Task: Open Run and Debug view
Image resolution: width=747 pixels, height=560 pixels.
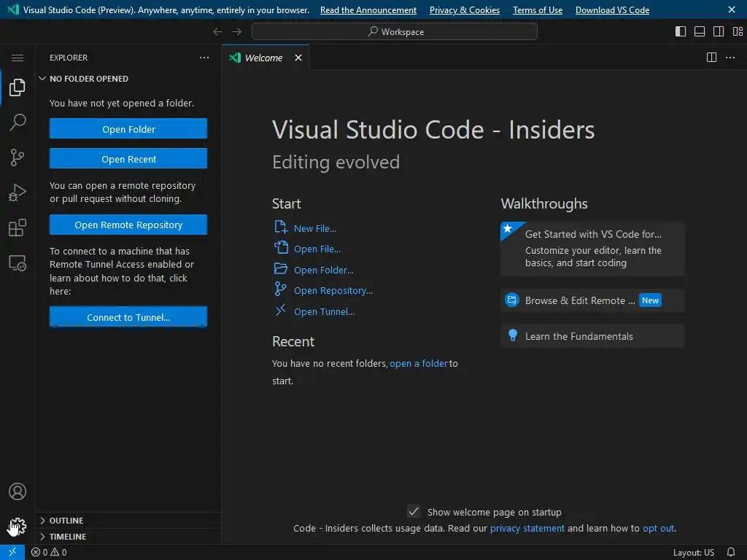Action: click(18, 192)
